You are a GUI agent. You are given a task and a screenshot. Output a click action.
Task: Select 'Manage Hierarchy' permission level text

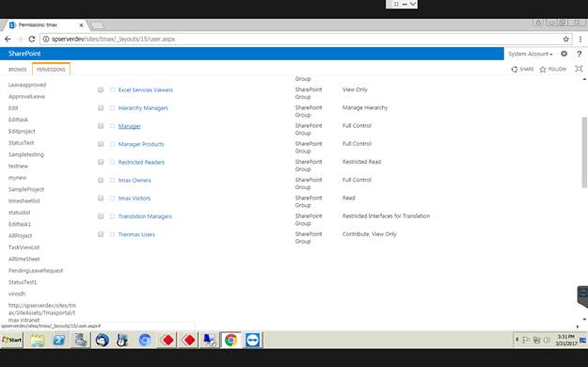click(365, 107)
